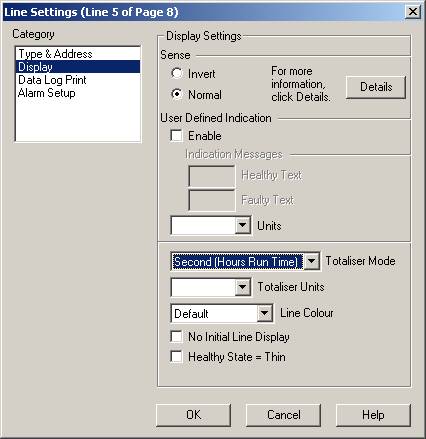Image resolution: width=426 pixels, height=439 pixels.
Task: Click the Healthy Text input field
Action: point(212,176)
